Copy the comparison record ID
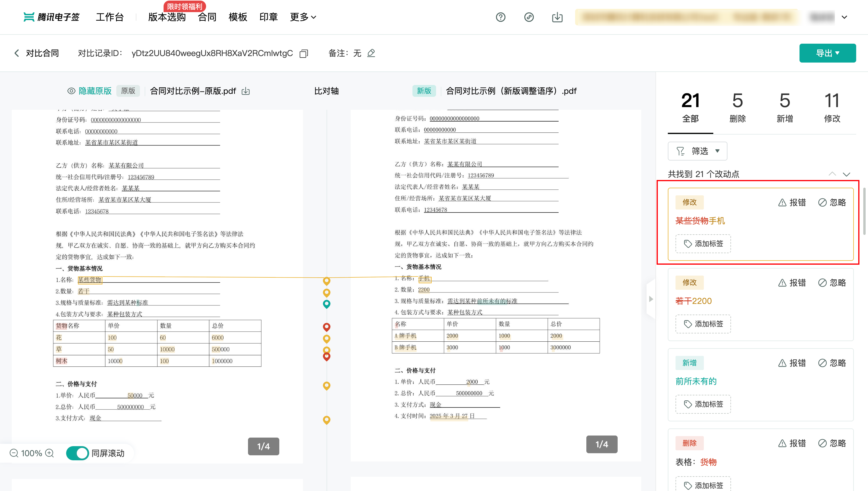 pos(304,54)
